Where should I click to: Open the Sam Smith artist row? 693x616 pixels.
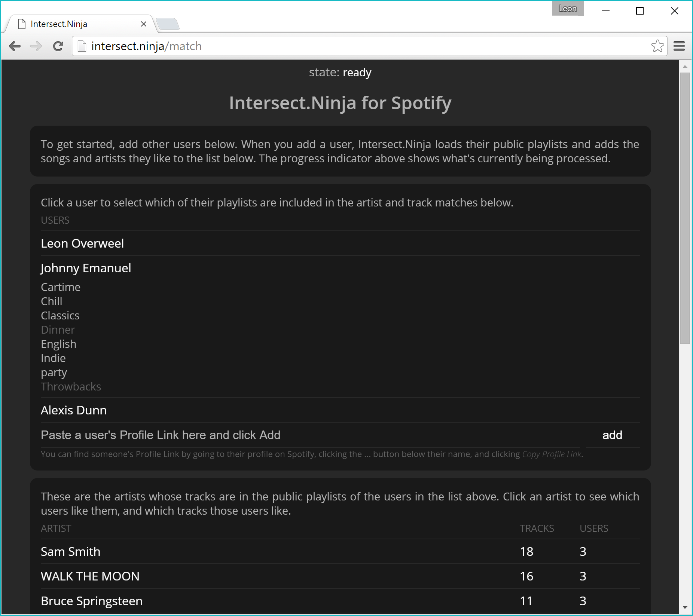coord(340,552)
